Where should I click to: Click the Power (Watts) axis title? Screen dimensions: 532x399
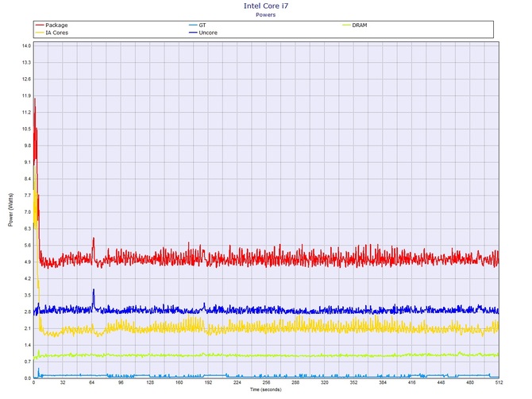[x=10, y=210]
